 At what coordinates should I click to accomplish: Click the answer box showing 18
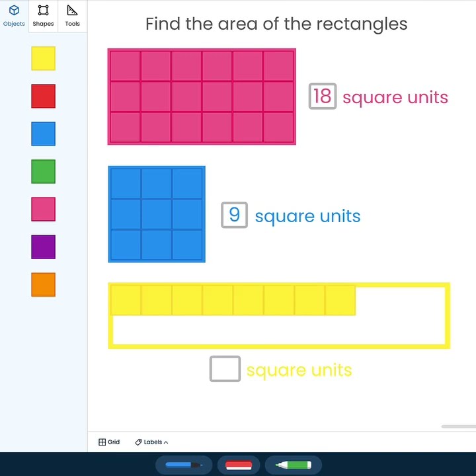point(323,96)
